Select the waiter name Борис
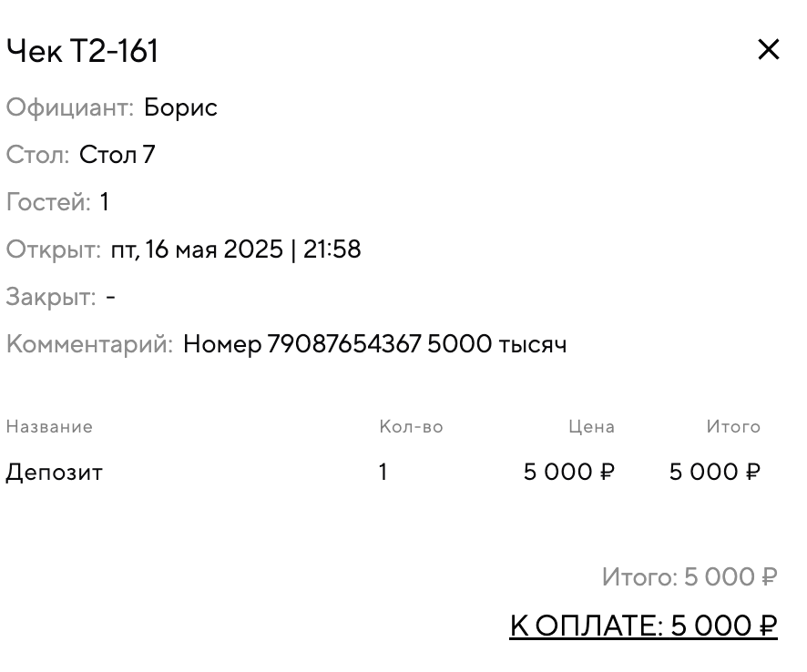This screenshot has height=672, width=807. point(180,107)
